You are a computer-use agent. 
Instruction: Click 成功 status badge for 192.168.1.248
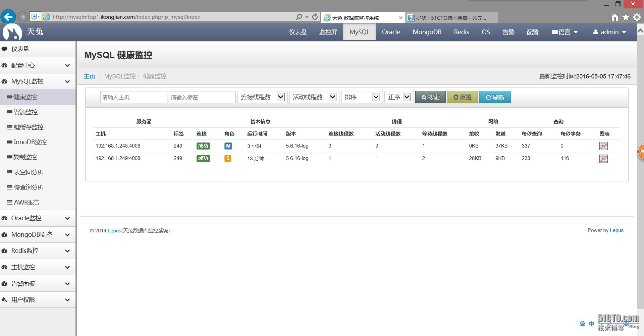click(x=203, y=146)
